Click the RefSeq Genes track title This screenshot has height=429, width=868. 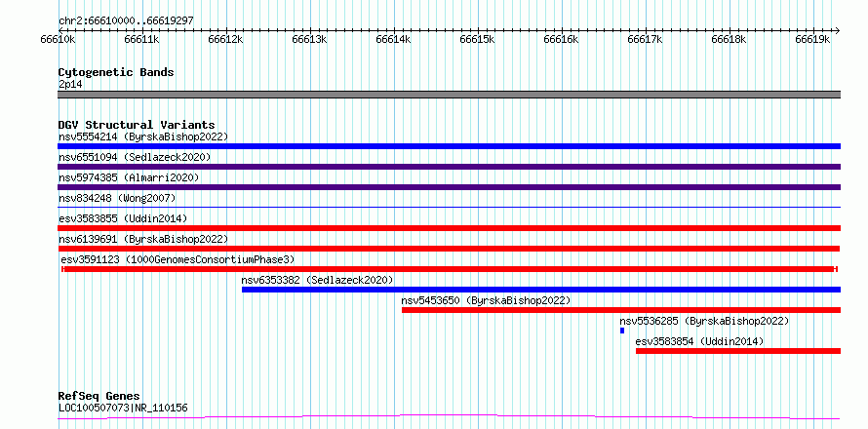(x=99, y=396)
